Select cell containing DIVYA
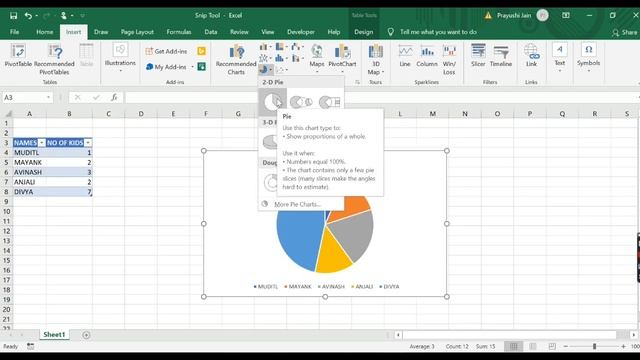This screenshot has width=640, height=360. (x=29, y=191)
